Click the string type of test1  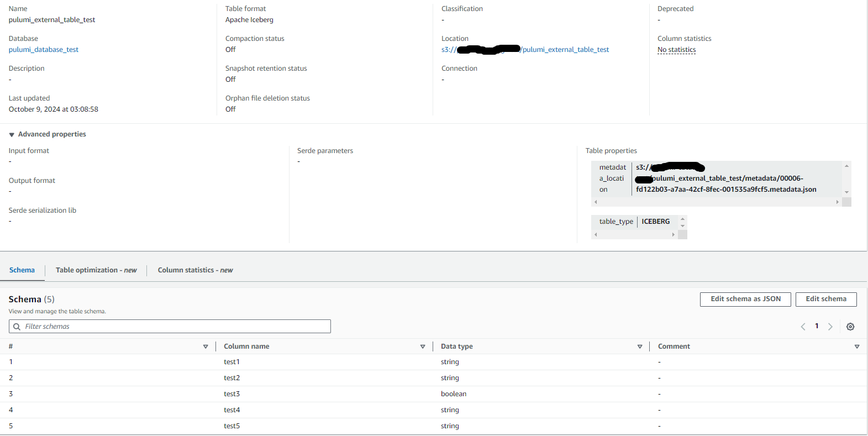pos(450,362)
